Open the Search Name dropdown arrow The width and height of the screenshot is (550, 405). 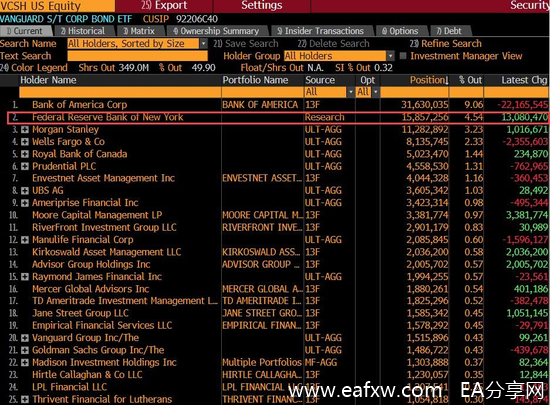tap(203, 44)
